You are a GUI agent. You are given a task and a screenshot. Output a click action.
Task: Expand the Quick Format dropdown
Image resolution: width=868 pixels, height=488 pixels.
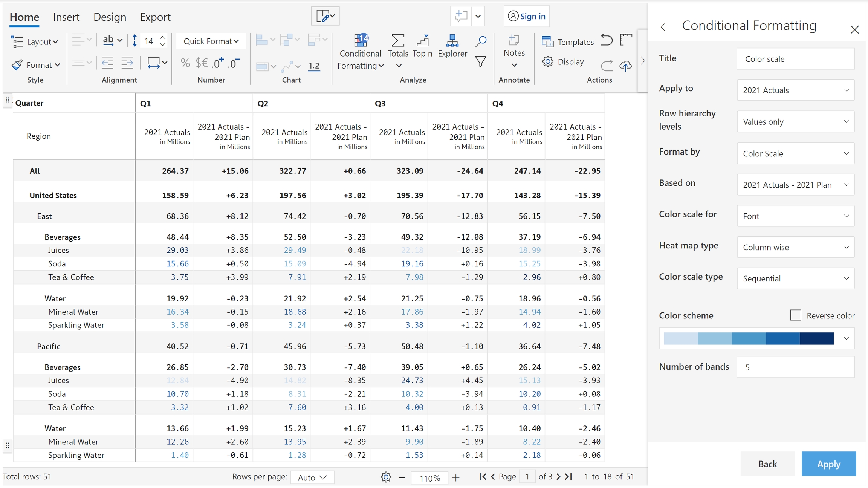pos(211,41)
